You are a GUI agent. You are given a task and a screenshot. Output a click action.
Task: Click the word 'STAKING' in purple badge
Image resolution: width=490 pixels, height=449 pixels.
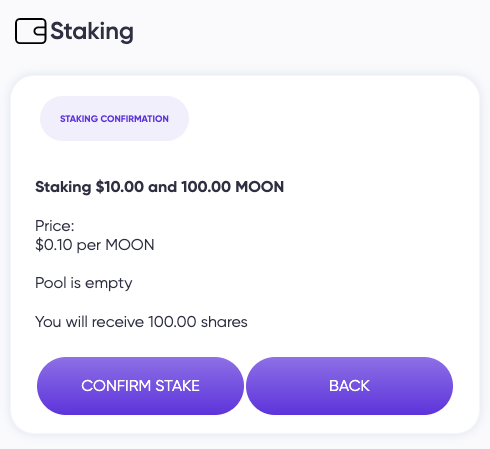pos(79,119)
